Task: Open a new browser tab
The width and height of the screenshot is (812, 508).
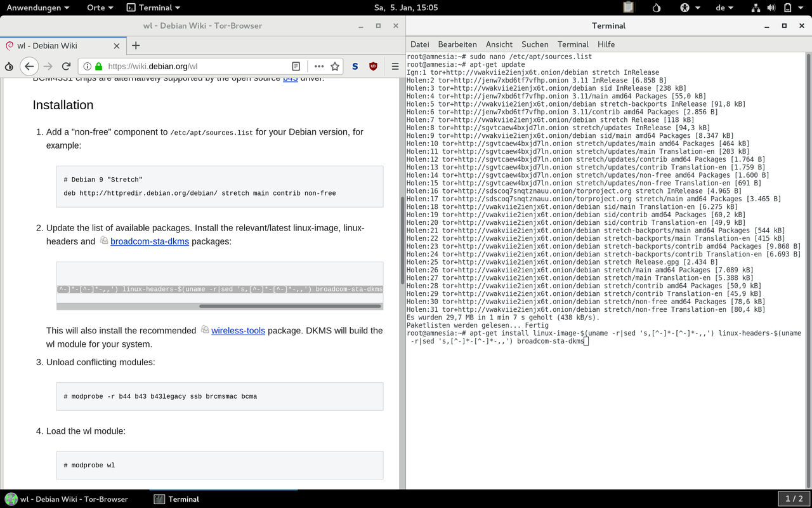Action: (x=136, y=45)
